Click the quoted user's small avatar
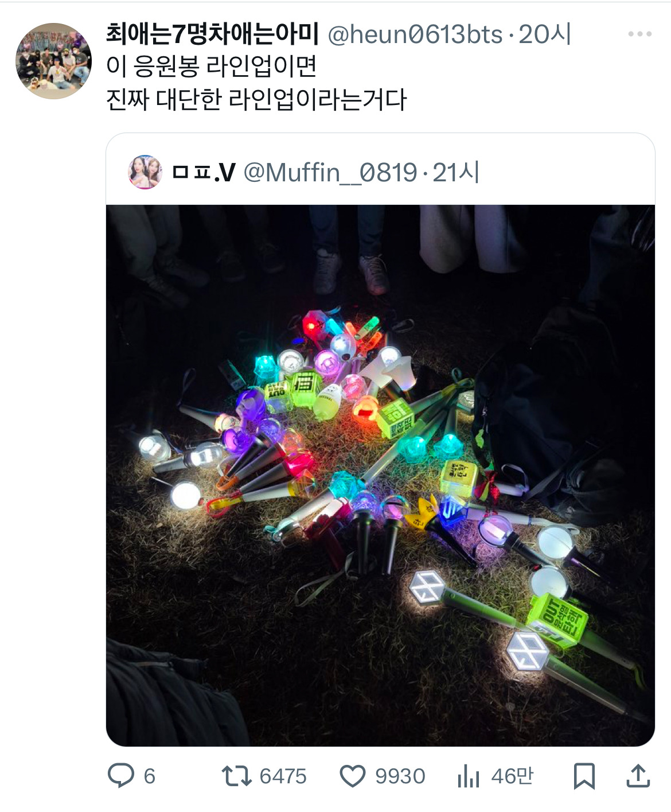Image resolution: width=671 pixels, height=812 pixels. pos(145,172)
